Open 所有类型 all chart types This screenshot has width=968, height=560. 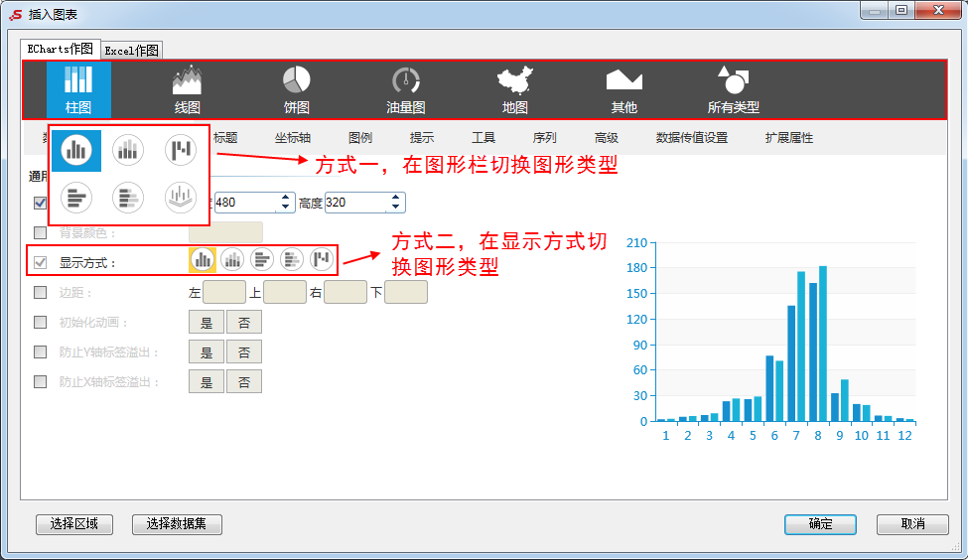734,89
